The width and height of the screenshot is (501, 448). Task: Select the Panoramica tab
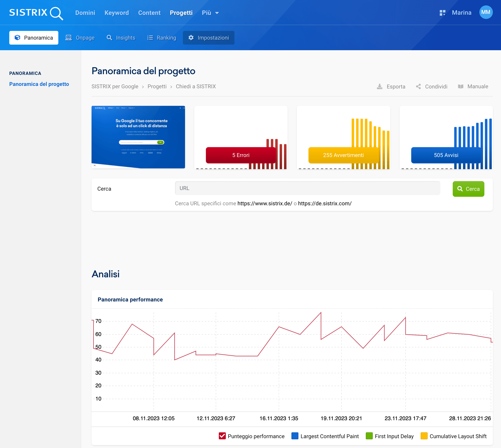tap(34, 38)
